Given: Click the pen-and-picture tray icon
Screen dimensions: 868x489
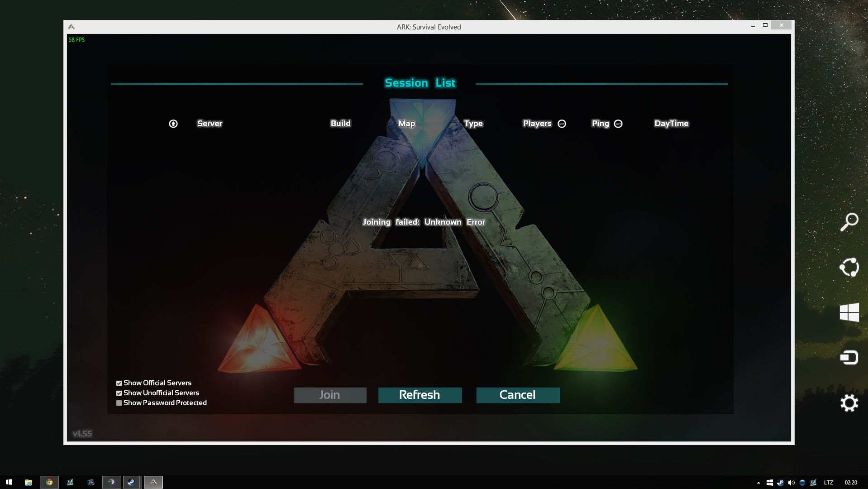Looking at the screenshot, I should click(x=813, y=483).
